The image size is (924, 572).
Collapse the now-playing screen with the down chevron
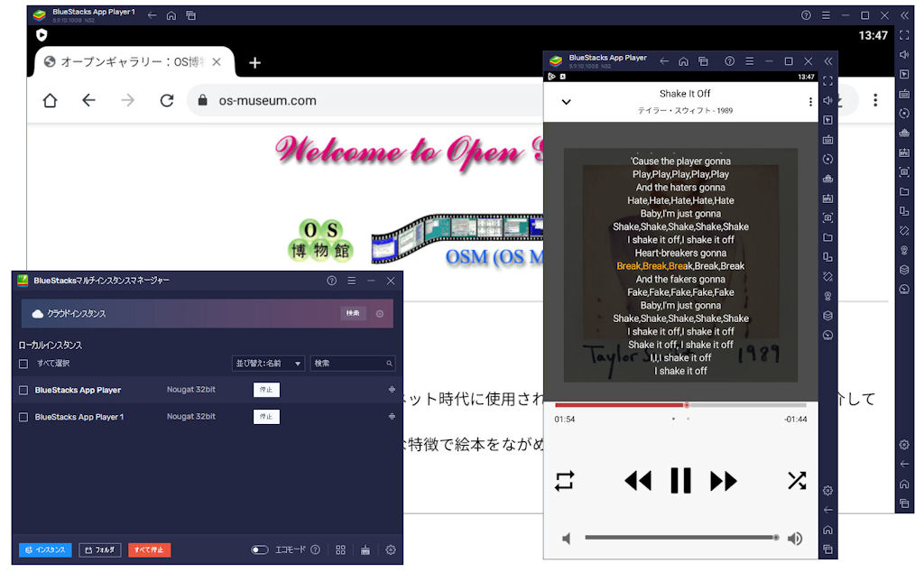coord(567,102)
